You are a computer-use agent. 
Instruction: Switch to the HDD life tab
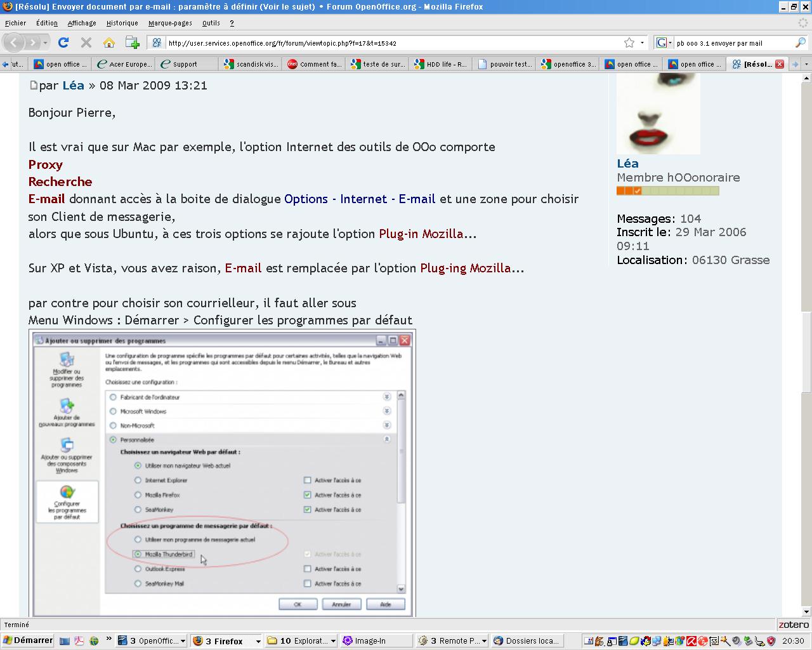coord(441,64)
